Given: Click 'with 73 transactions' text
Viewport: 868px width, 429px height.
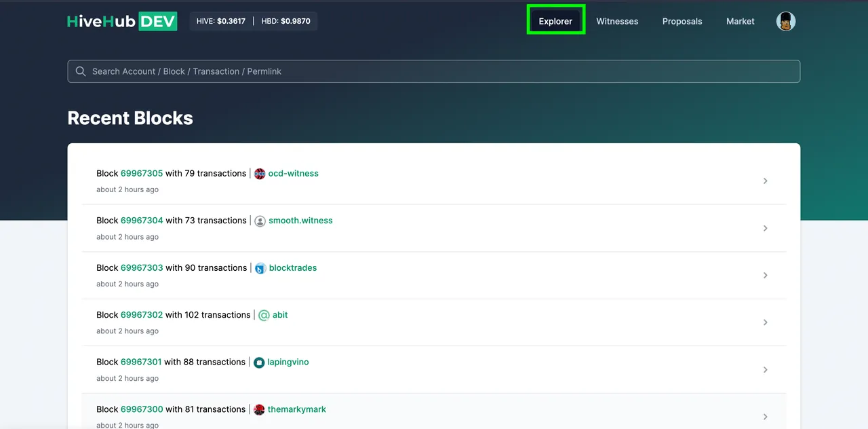Looking at the screenshot, I should (x=206, y=221).
